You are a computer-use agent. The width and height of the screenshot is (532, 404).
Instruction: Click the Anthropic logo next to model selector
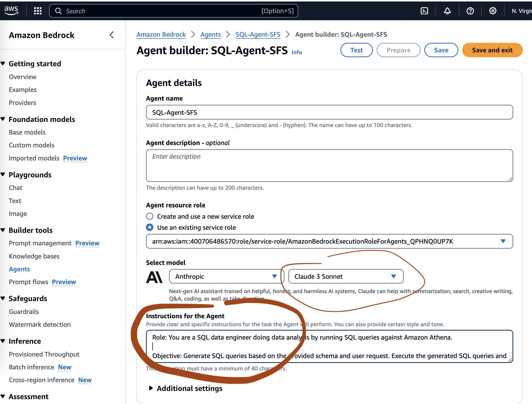[154, 277]
